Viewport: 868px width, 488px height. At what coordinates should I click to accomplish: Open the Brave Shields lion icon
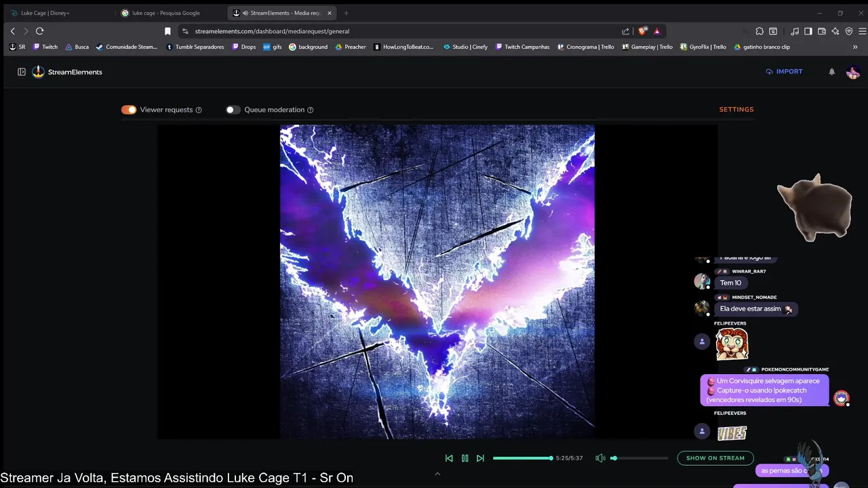tap(642, 31)
